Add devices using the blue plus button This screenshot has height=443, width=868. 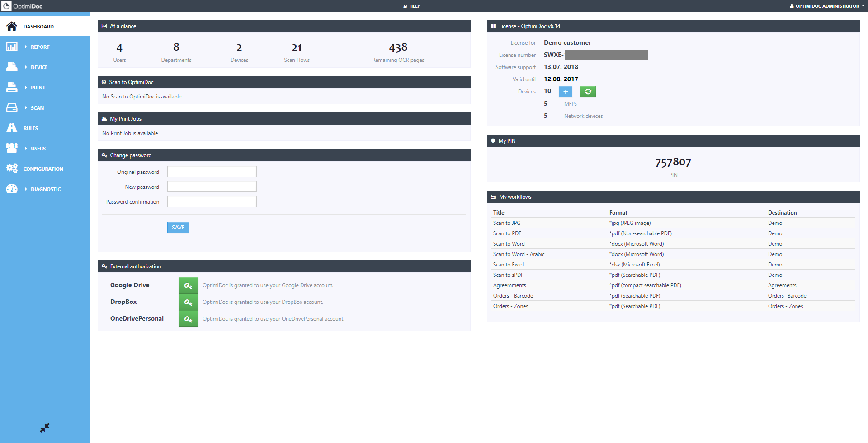pos(566,92)
